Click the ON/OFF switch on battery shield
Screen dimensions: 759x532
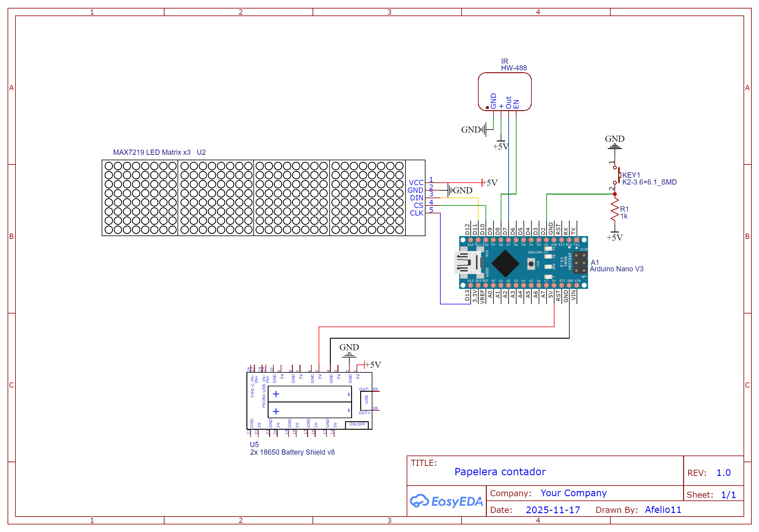pos(357,425)
